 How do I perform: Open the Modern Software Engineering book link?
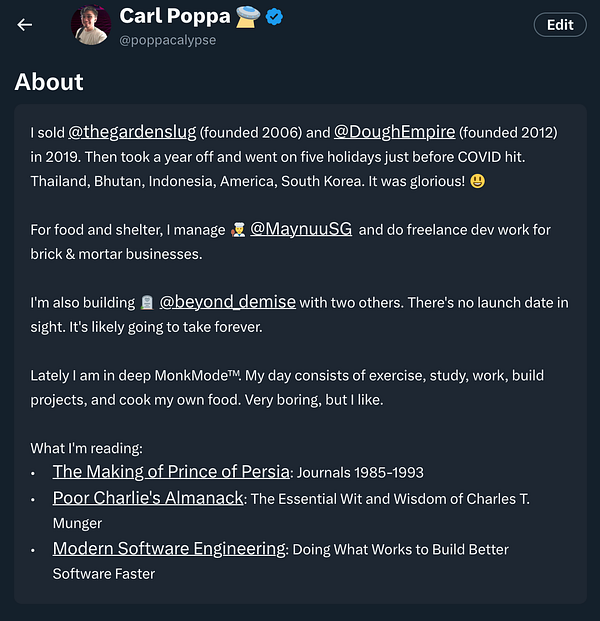[169, 549]
